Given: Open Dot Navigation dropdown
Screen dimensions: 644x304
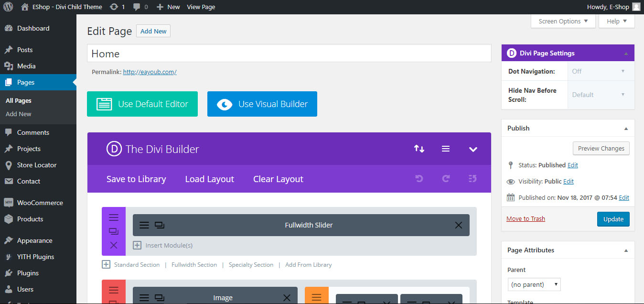Looking at the screenshot, I should click(x=600, y=71).
